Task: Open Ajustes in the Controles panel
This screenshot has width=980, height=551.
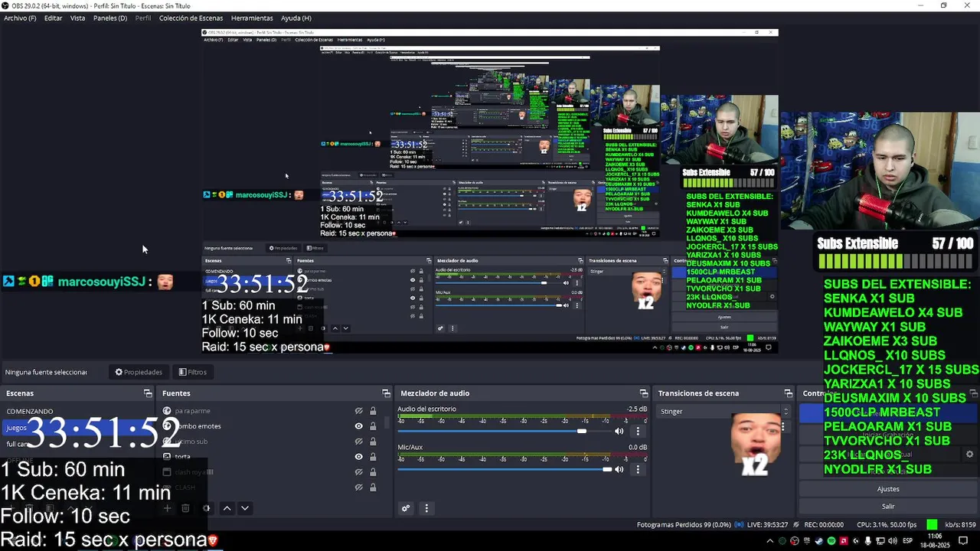Action: (888, 489)
